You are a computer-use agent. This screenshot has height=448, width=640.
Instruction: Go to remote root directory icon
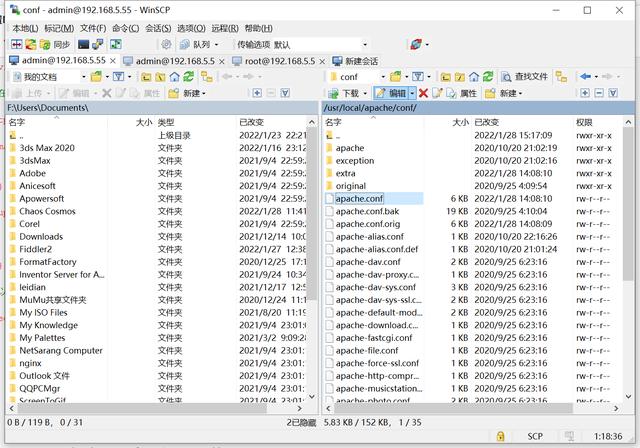pyautogui.click(x=460, y=77)
